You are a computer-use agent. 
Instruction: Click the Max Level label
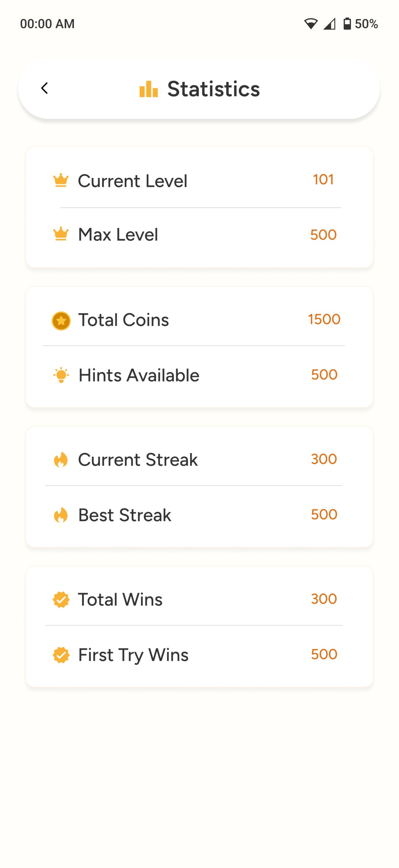click(x=118, y=234)
